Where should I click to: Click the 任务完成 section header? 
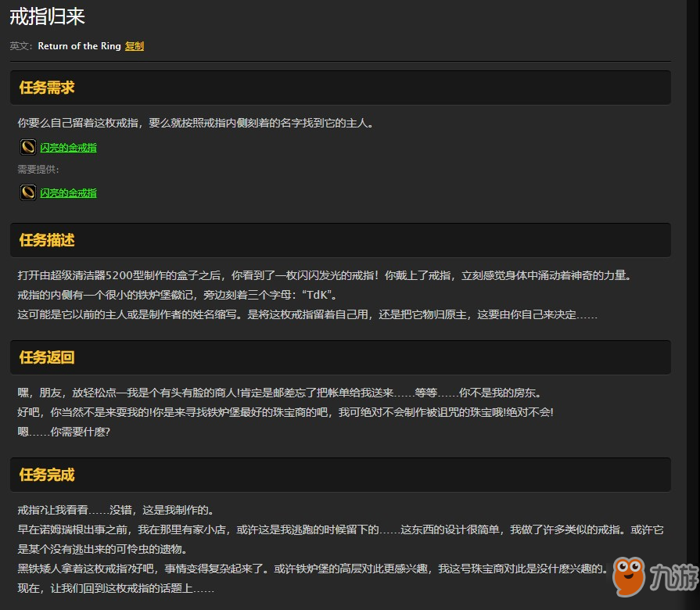[x=340, y=475]
